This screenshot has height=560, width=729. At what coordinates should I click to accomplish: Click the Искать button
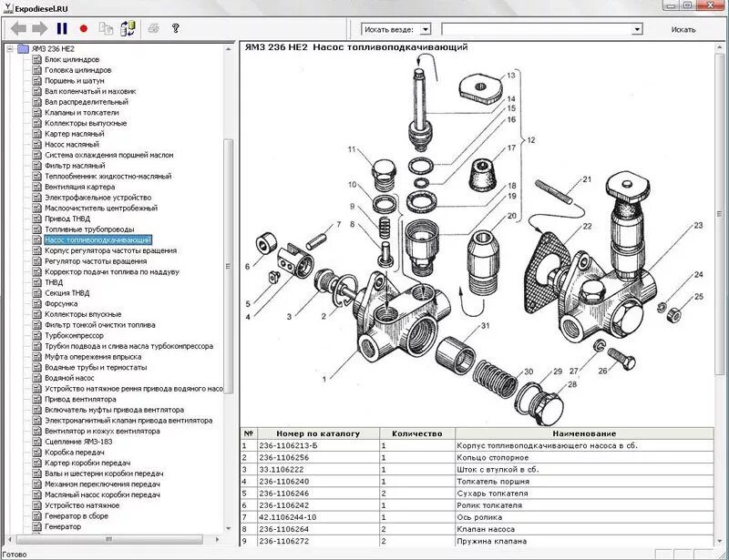(x=683, y=29)
